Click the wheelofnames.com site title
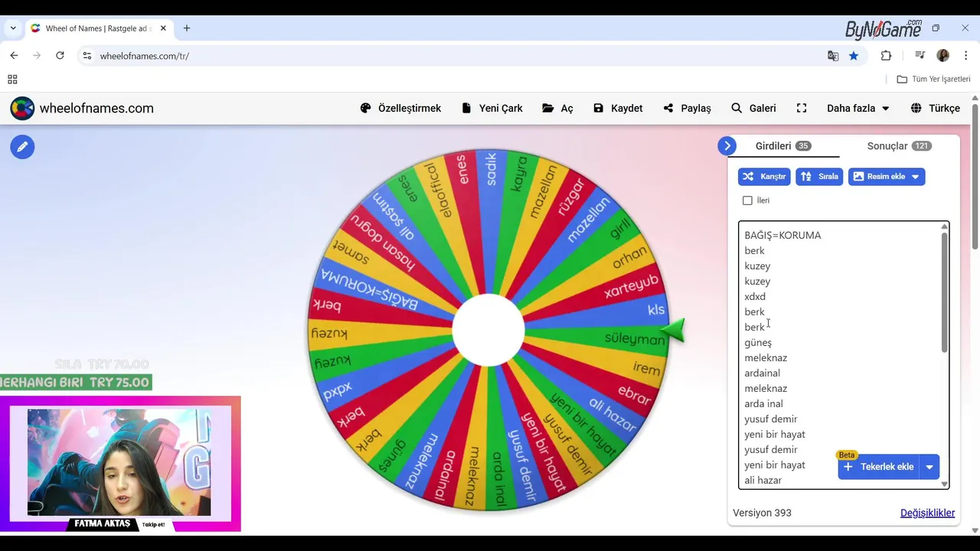 point(96,108)
